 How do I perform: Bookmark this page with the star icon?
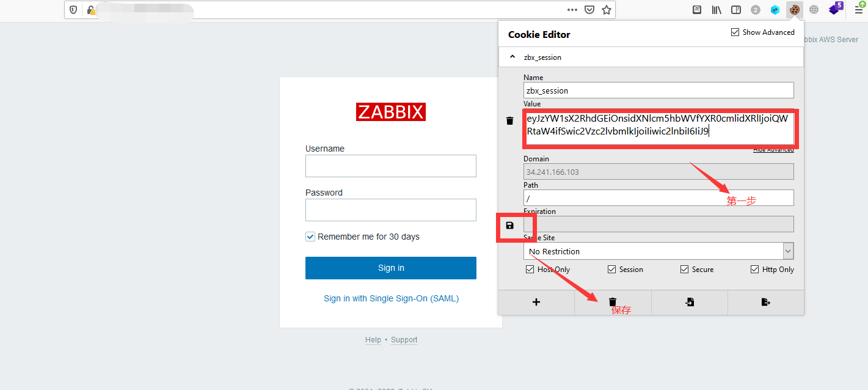click(x=607, y=10)
